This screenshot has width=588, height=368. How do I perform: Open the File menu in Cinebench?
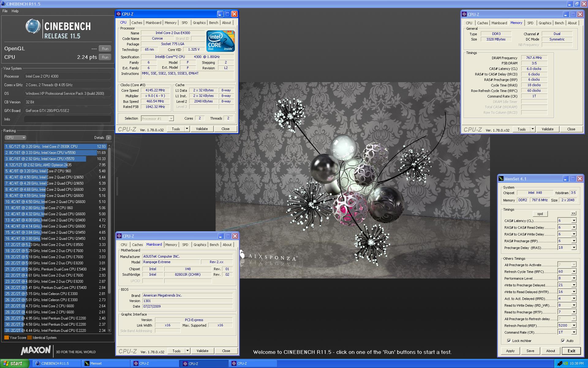coord(5,11)
